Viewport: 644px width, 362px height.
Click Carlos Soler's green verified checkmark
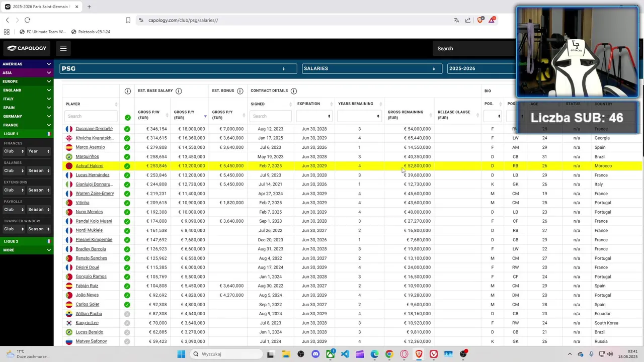[127, 305]
